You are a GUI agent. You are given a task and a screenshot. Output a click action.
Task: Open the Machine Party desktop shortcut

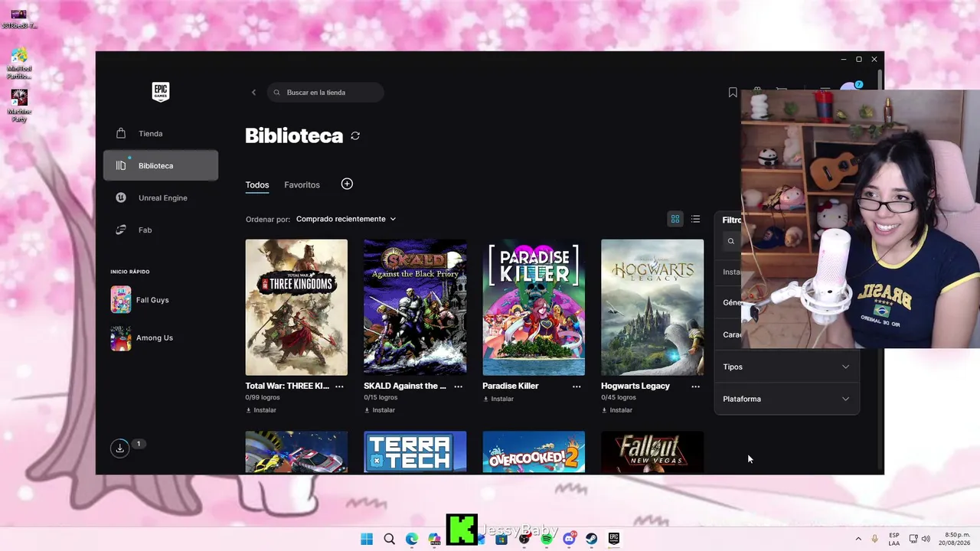pos(19,106)
